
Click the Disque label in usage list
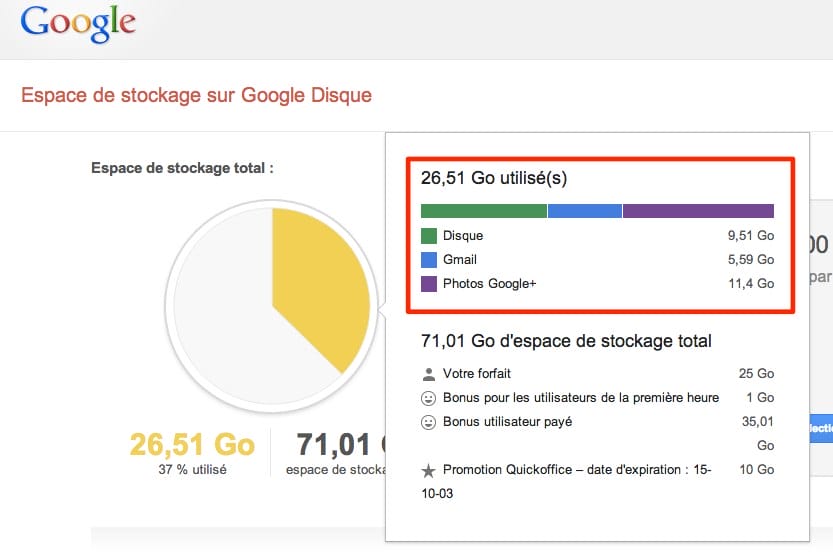(463, 236)
